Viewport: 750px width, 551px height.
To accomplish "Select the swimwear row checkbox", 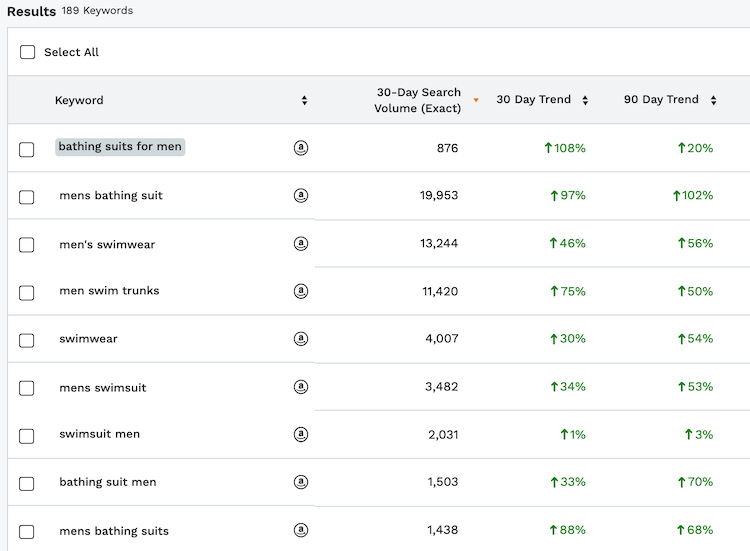I will 26,341.
